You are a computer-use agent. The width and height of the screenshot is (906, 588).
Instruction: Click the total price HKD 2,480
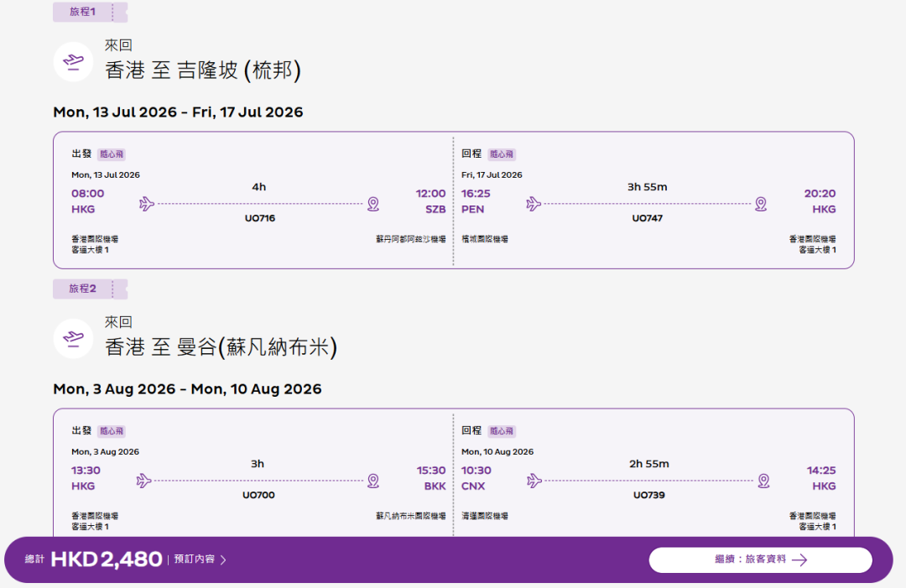click(x=107, y=559)
